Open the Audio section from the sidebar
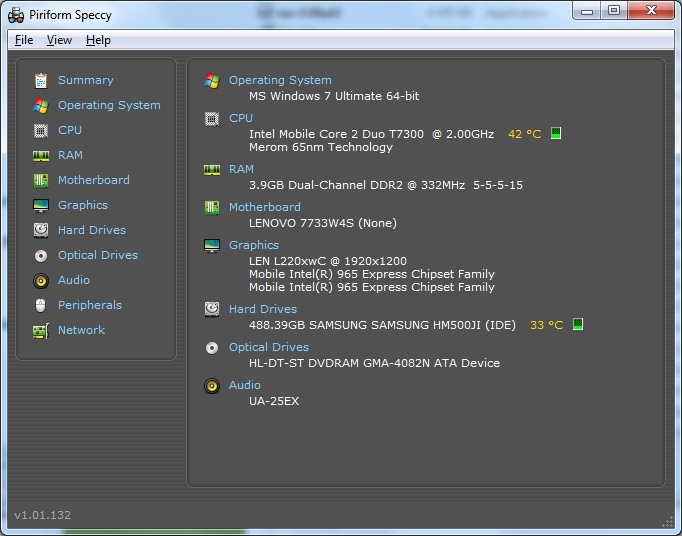 click(74, 280)
